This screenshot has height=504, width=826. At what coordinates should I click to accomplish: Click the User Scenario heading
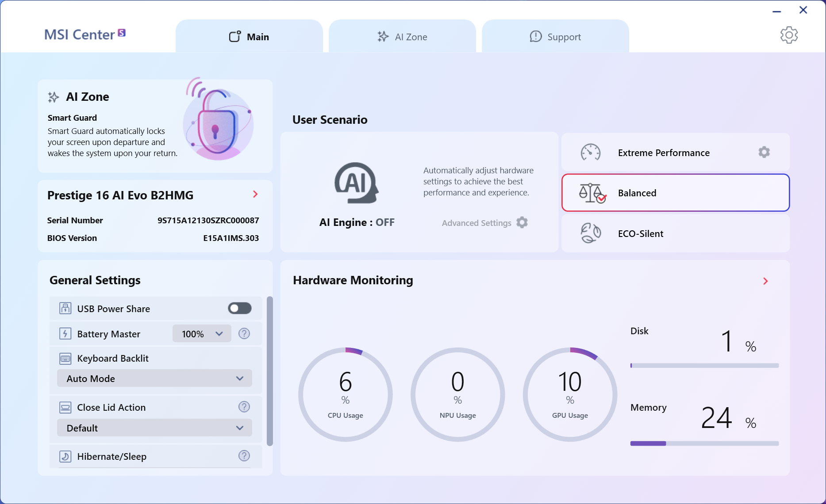pyautogui.click(x=330, y=120)
